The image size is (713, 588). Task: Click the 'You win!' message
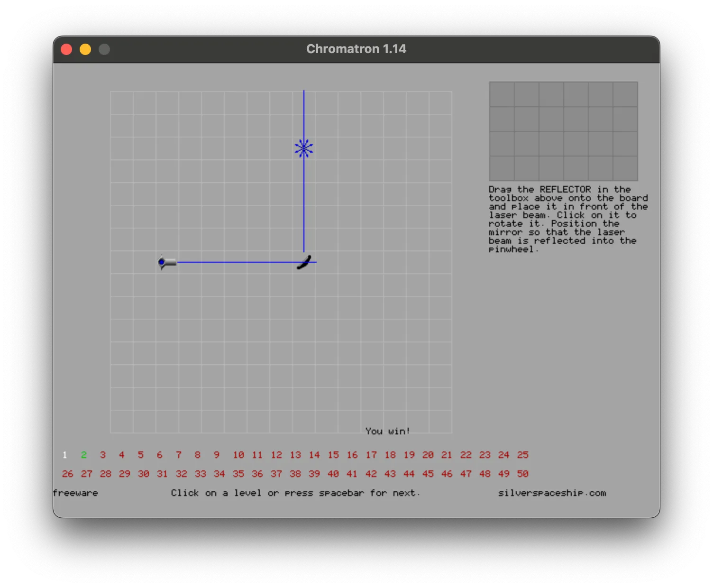[x=387, y=431]
